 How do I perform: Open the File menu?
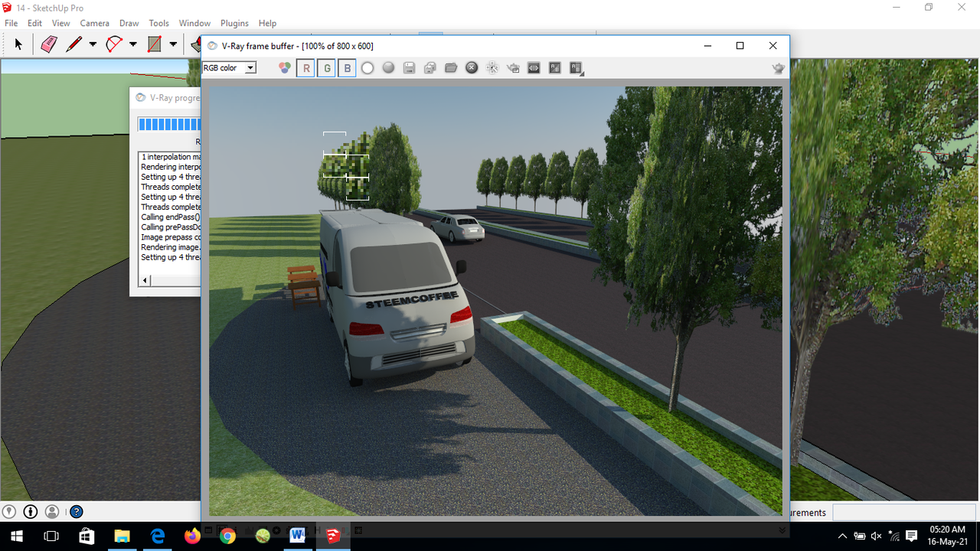[x=11, y=23]
